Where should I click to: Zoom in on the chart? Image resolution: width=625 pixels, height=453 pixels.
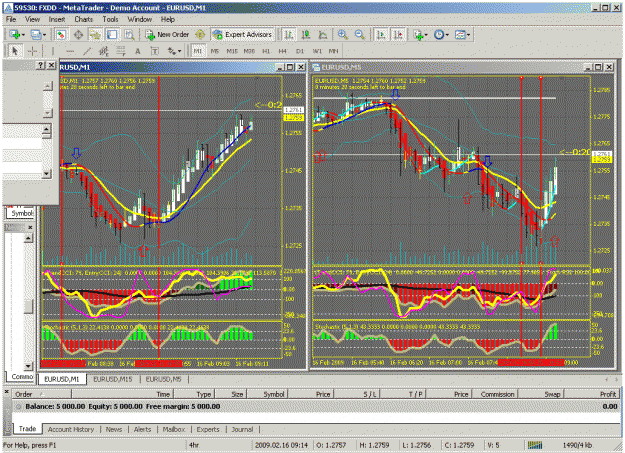[342, 35]
